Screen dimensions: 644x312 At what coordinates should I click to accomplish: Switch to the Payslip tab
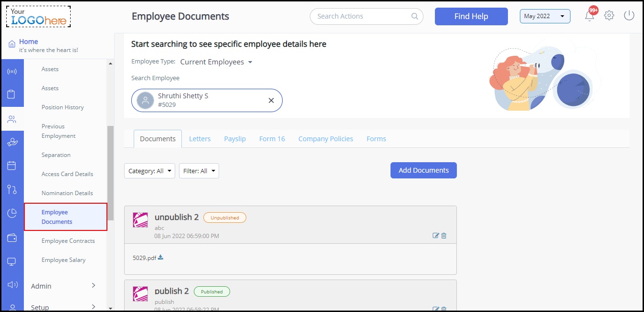[234, 138]
